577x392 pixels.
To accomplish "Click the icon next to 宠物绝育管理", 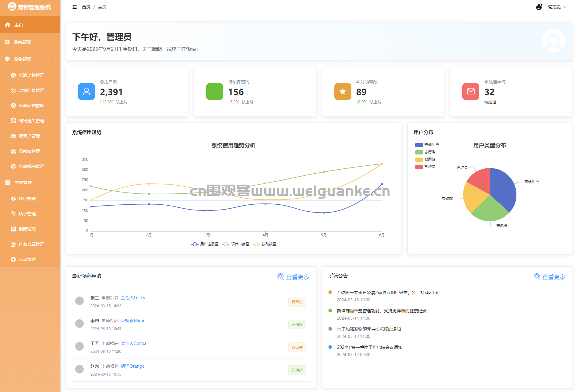I will coord(13,90).
